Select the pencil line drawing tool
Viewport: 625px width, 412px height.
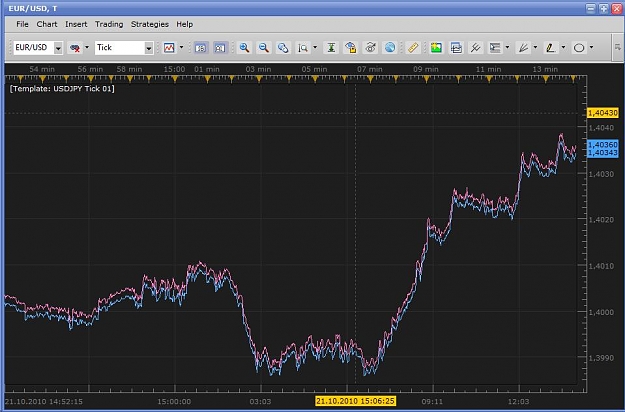coord(551,48)
